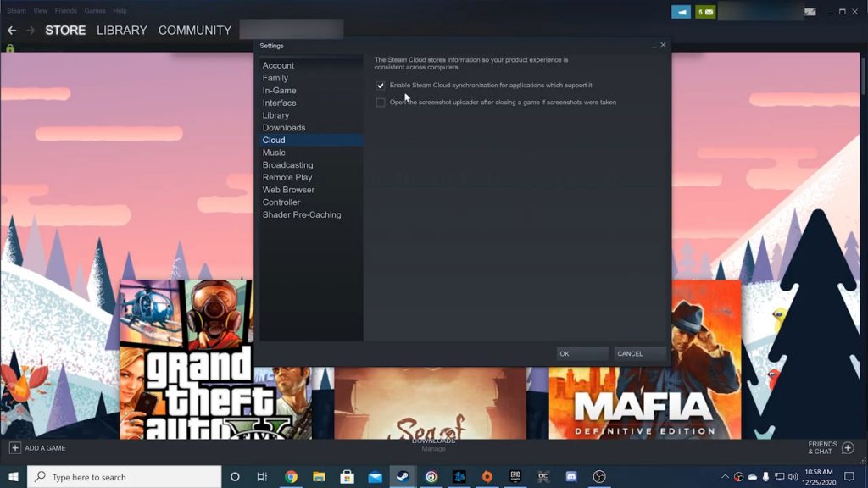Open In-Game settings category
The height and width of the screenshot is (488, 868).
click(311, 90)
